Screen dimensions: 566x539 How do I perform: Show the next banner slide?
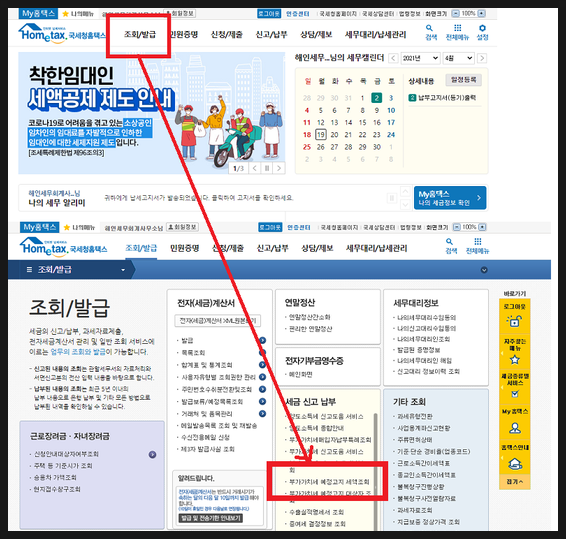(x=279, y=168)
